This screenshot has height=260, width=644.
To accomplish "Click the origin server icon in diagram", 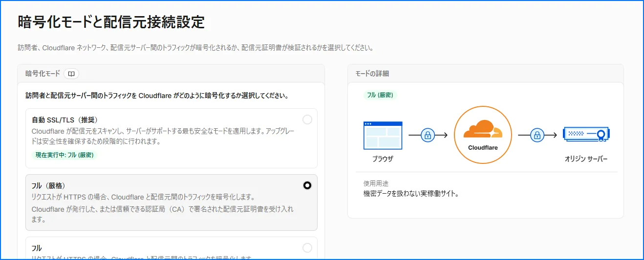I will pyautogui.click(x=586, y=134).
